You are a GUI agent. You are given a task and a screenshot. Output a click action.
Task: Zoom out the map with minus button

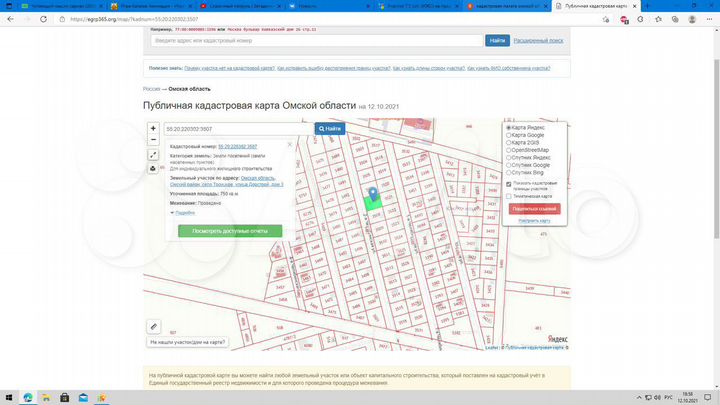tap(153, 142)
